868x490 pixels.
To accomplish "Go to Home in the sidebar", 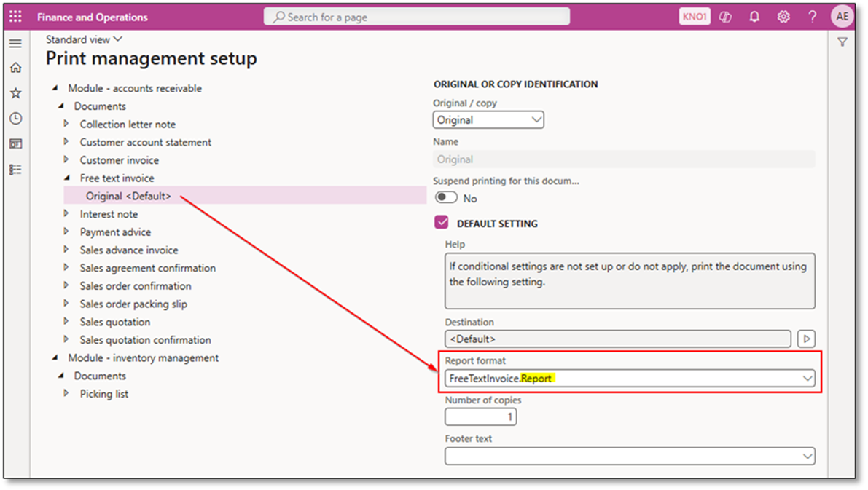I will (15, 68).
